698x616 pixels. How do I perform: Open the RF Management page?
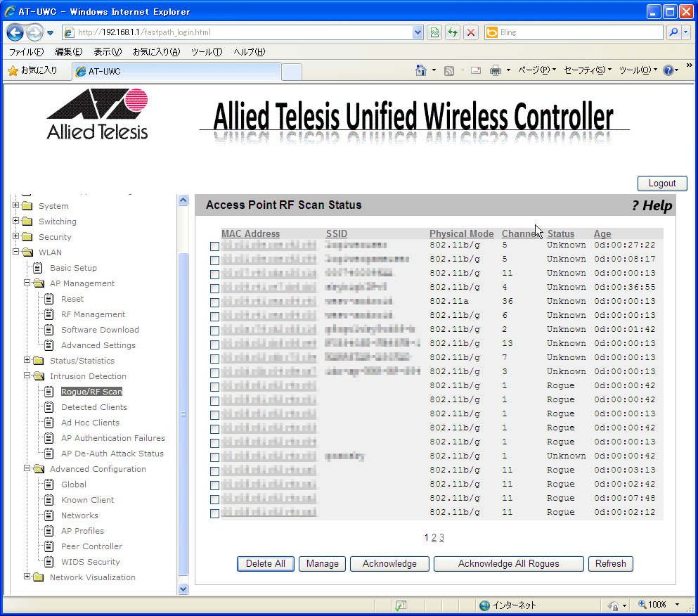click(x=93, y=314)
